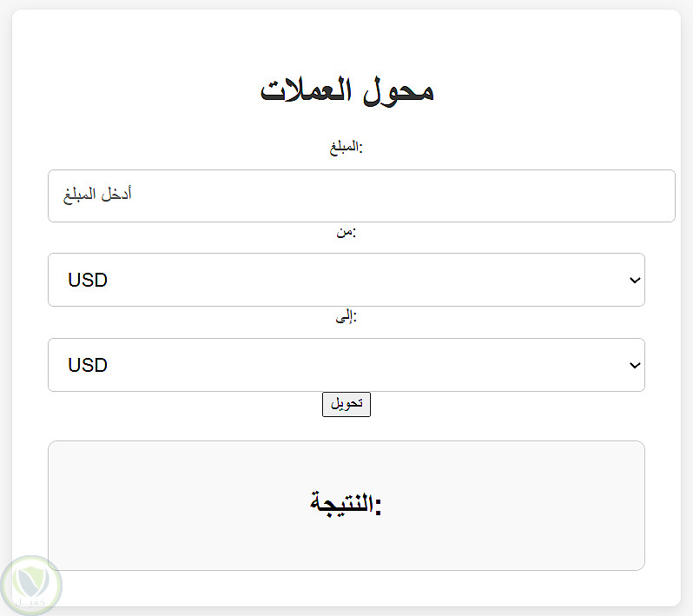Click the النتيجة result heading
The image size is (693, 616).
coord(346,504)
